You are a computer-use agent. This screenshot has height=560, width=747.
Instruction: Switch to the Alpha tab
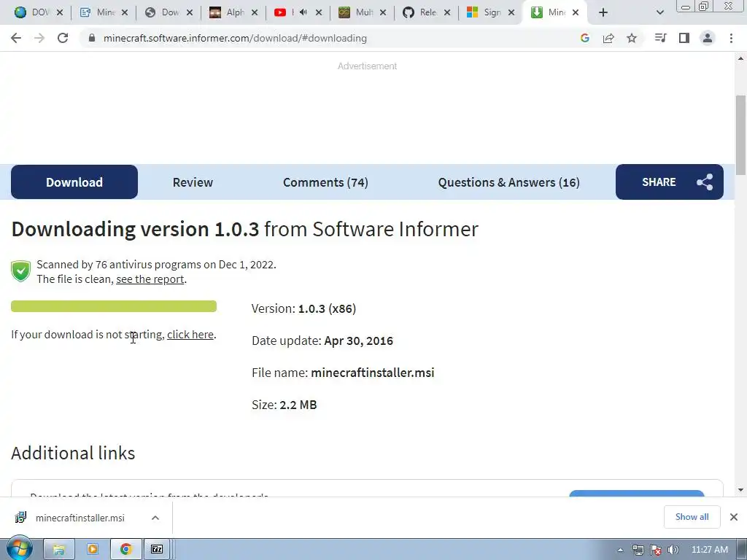[233, 12]
